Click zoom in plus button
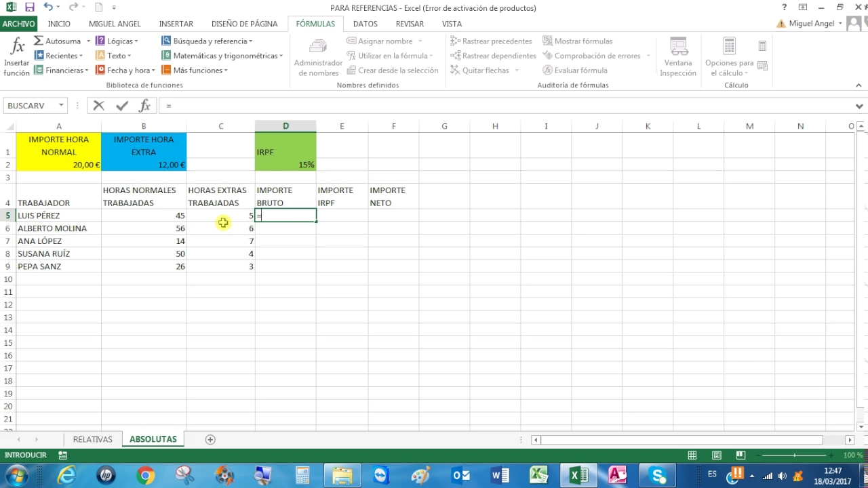 [832, 455]
